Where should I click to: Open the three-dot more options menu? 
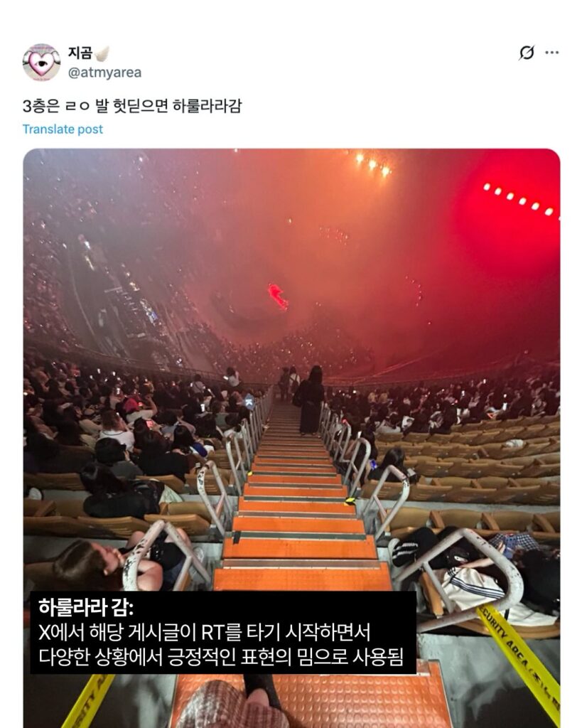click(x=552, y=53)
